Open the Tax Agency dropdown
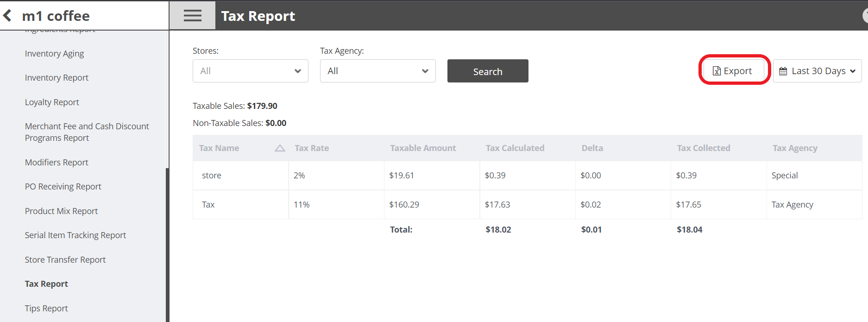Image resolution: width=868 pixels, height=322 pixels. tap(377, 71)
